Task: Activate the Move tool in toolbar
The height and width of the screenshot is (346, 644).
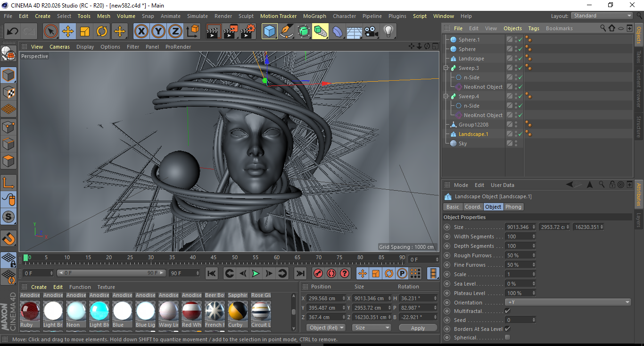Action: click(x=68, y=32)
